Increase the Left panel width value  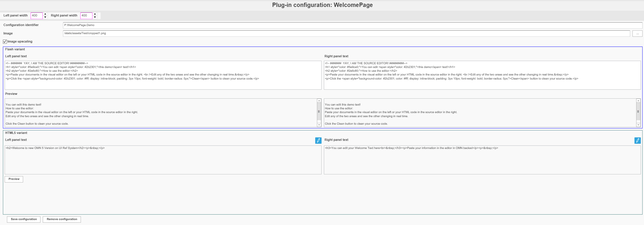point(45,14)
